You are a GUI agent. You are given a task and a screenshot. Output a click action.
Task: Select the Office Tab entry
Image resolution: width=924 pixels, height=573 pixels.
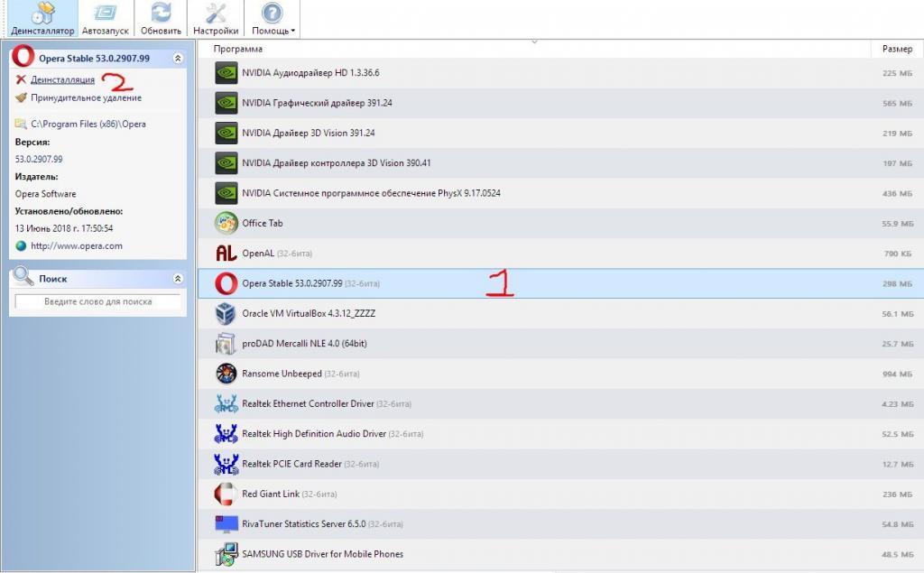pos(560,224)
